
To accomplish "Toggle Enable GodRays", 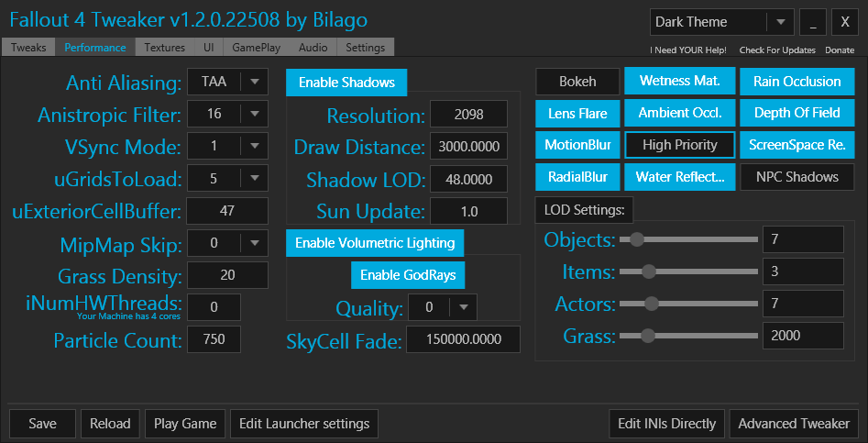I will 408,275.
